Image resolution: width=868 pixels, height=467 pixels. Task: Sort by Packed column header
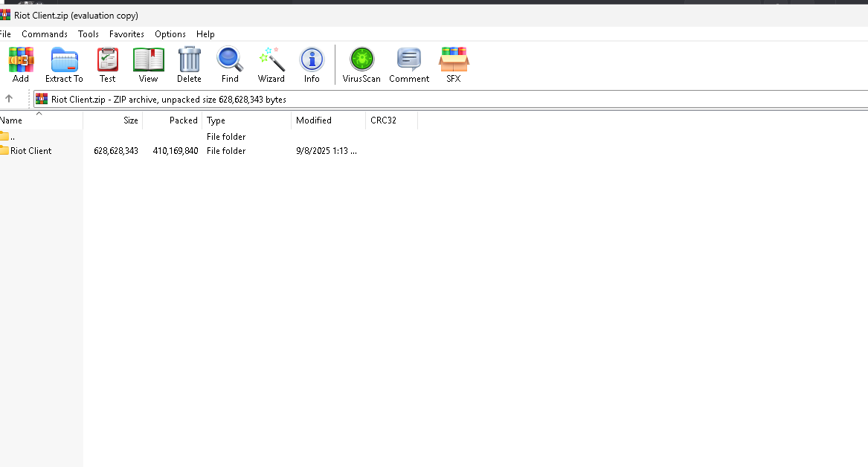[172, 120]
